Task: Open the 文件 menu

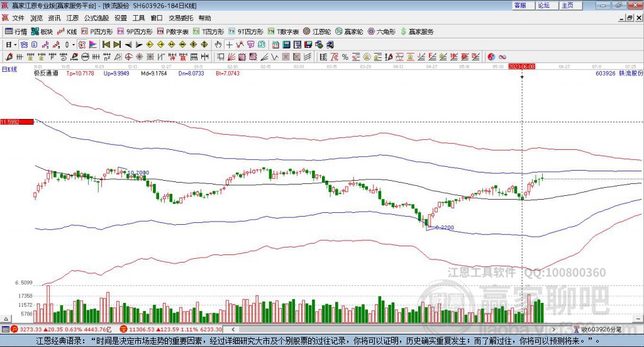Action: click(x=18, y=18)
